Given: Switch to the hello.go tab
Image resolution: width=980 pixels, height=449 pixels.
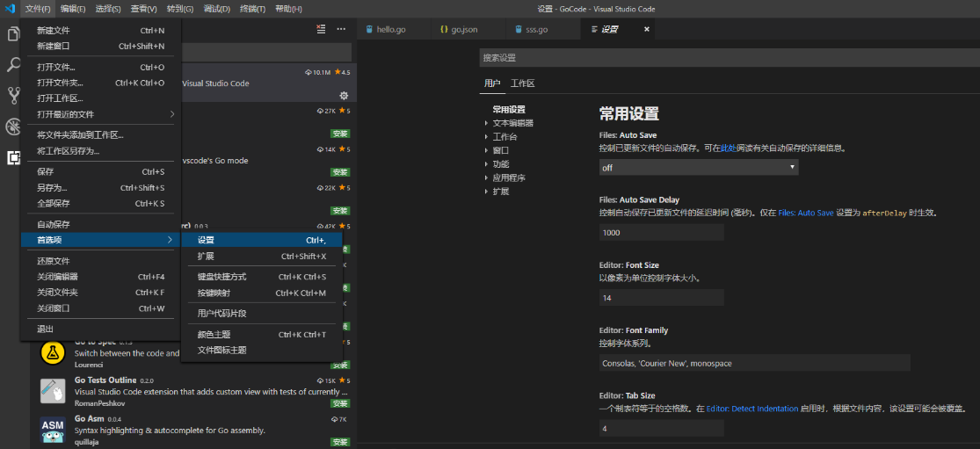Looking at the screenshot, I should (x=394, y=29).
